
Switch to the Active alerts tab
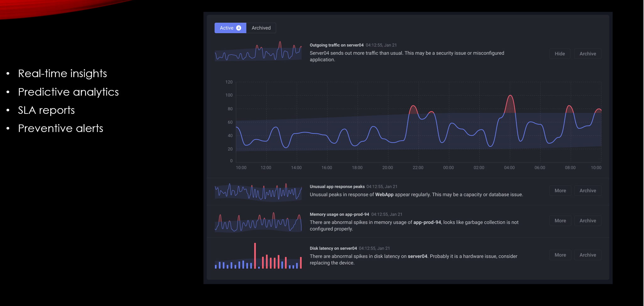[x=226, y=28]
